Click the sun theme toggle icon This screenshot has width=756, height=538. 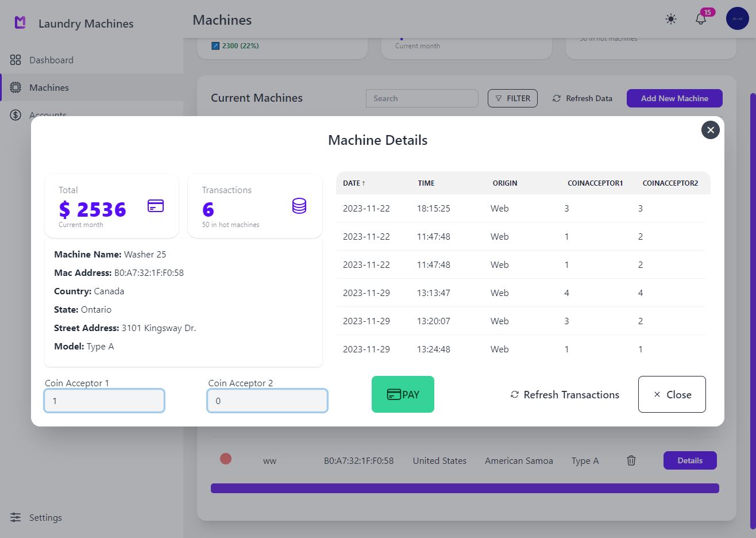point(670,19)
